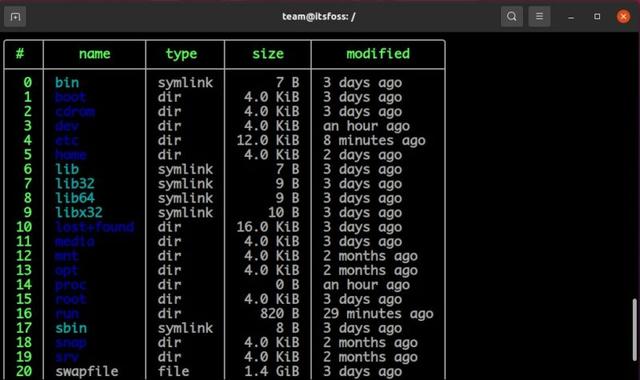The width and height of the screenshot is (640, 380).
Task: Open the terminal search tool
Action: (511, 17)
